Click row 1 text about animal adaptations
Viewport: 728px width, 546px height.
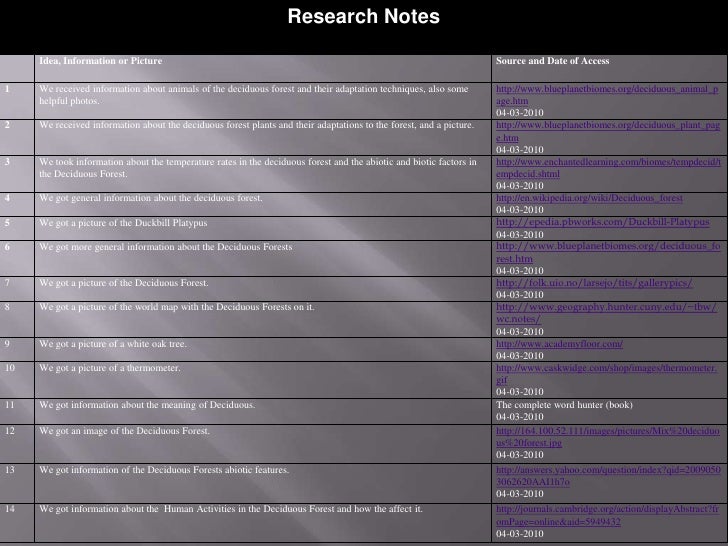254,95
